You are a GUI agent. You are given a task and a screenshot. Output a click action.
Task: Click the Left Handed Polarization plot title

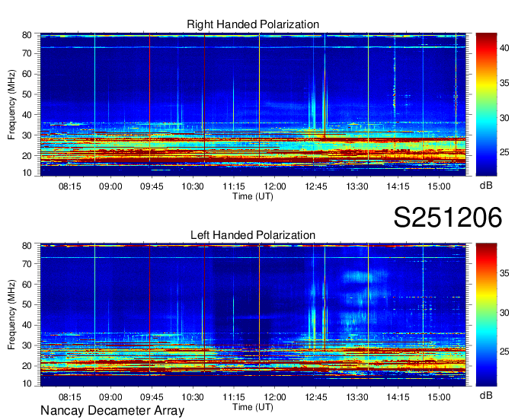253,236
